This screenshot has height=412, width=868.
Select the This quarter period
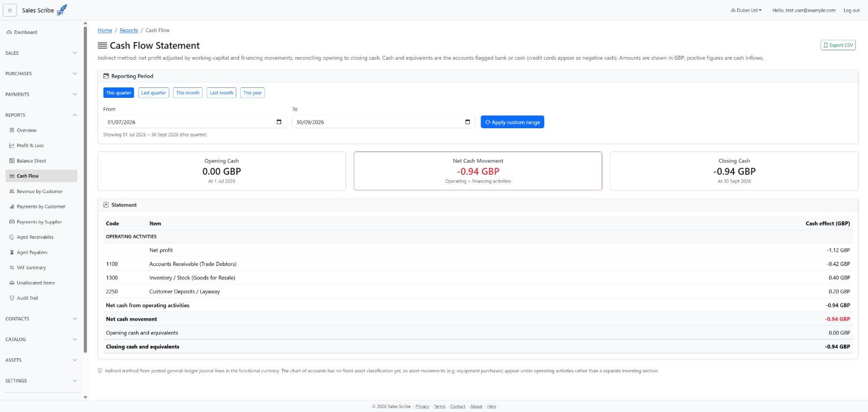point(118,93)
